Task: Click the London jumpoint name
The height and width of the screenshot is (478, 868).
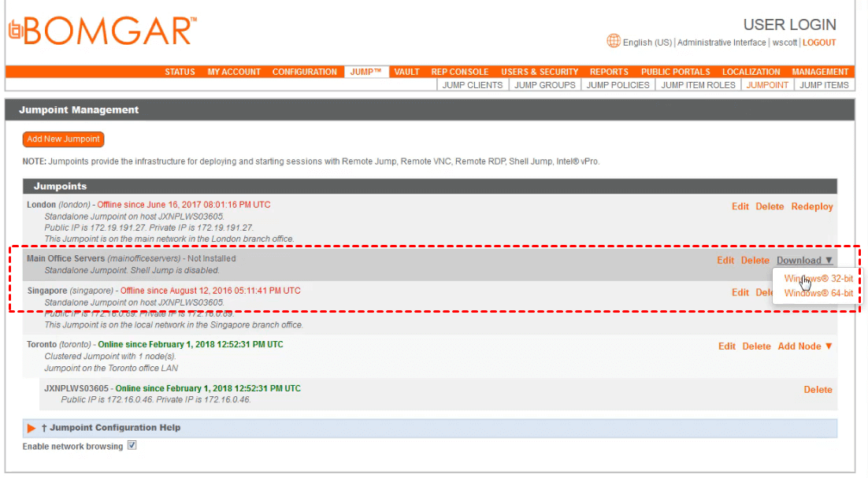Action: coord(41,205)
